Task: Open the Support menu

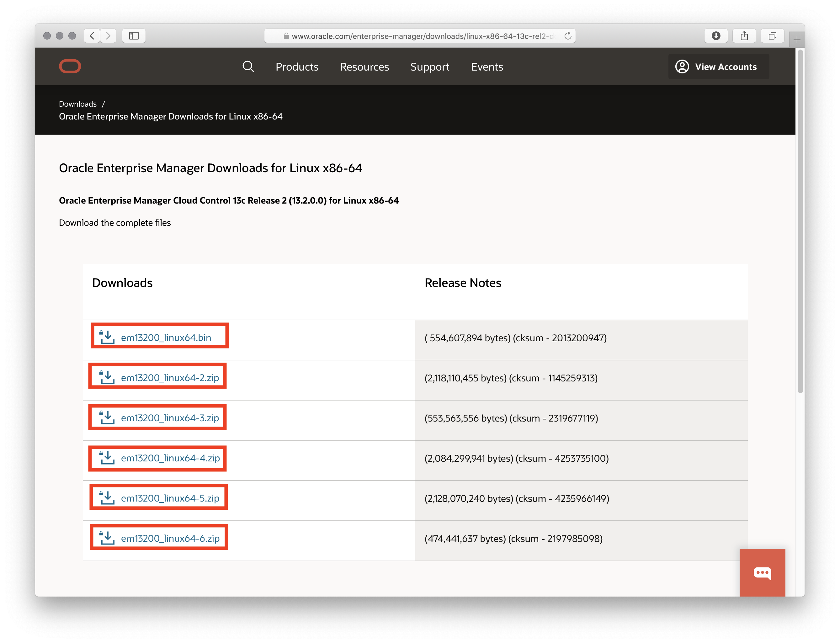Action: point(430,66)
